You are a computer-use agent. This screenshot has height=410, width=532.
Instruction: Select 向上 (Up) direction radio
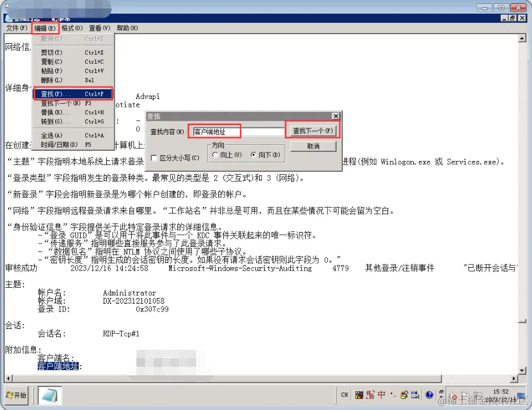tap(227, 155)
